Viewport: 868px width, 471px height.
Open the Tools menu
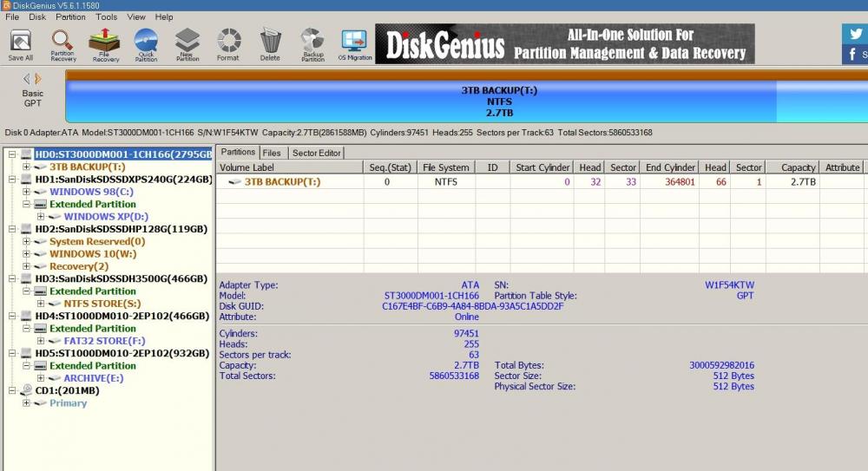(107, 16)
